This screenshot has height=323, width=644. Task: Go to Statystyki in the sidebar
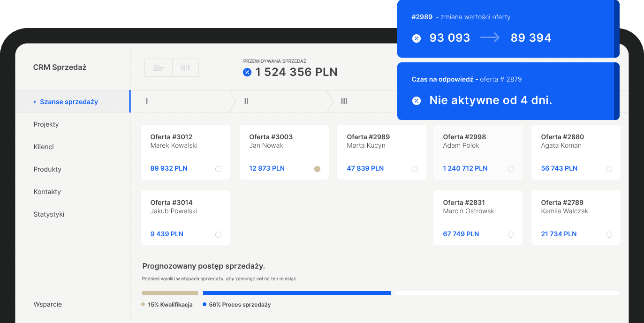point(49,214)
